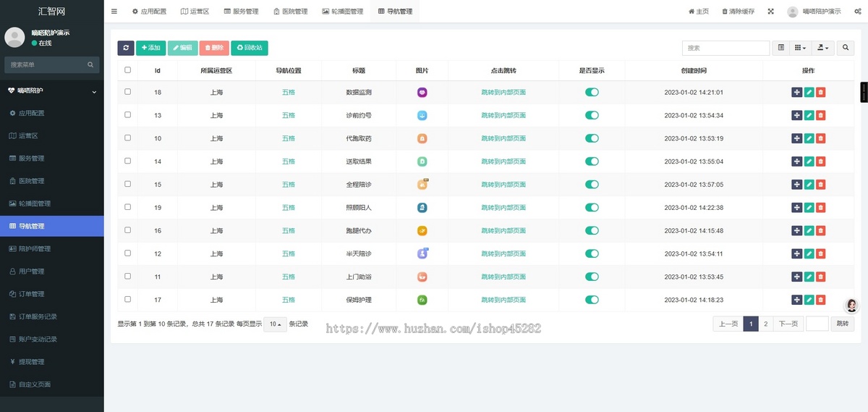Open 提现管理 in the sidebar
Viewport: 868px width, 412px height.
pos(52,361)
